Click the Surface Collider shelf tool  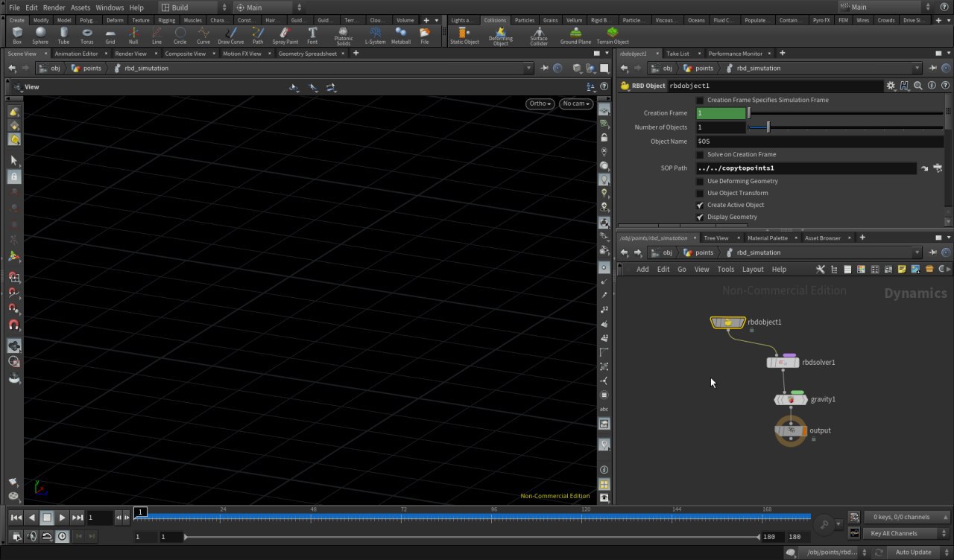coord(539,36)
